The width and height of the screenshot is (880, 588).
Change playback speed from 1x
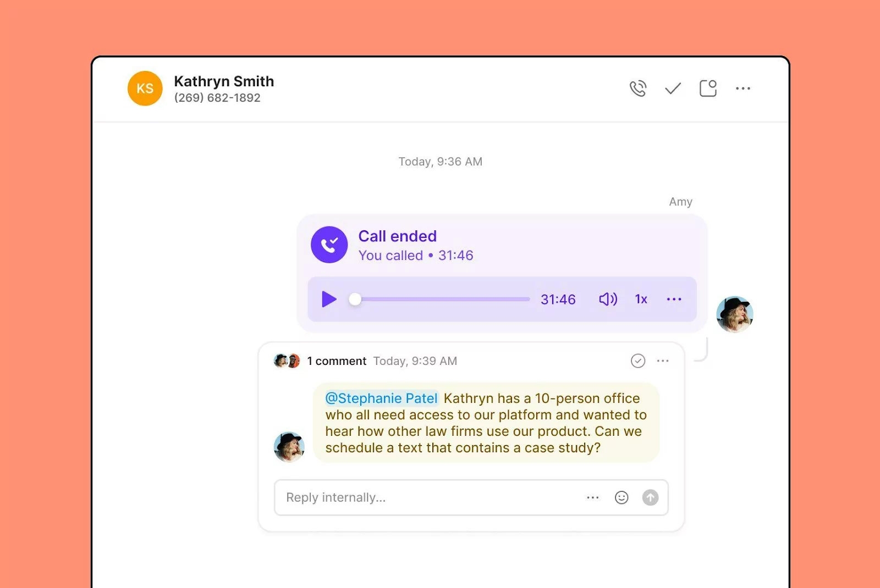tap(641, 299)
